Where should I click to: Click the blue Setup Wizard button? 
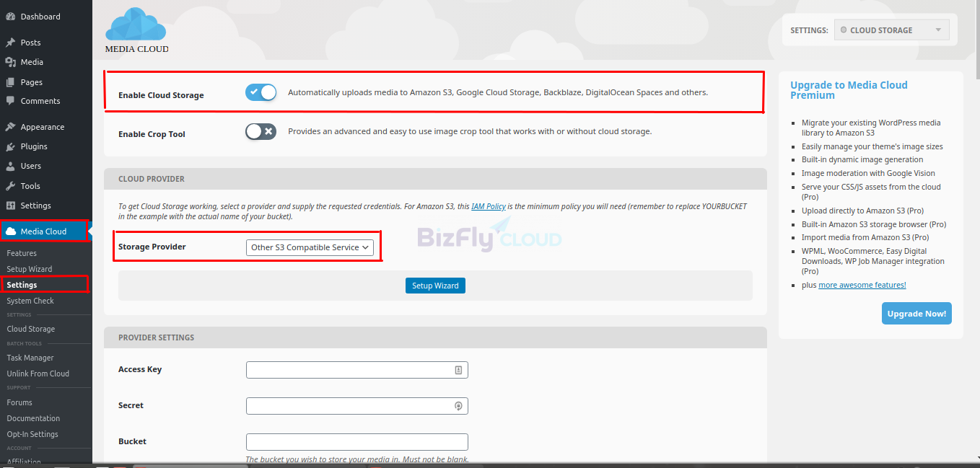(x=435, y=286)
